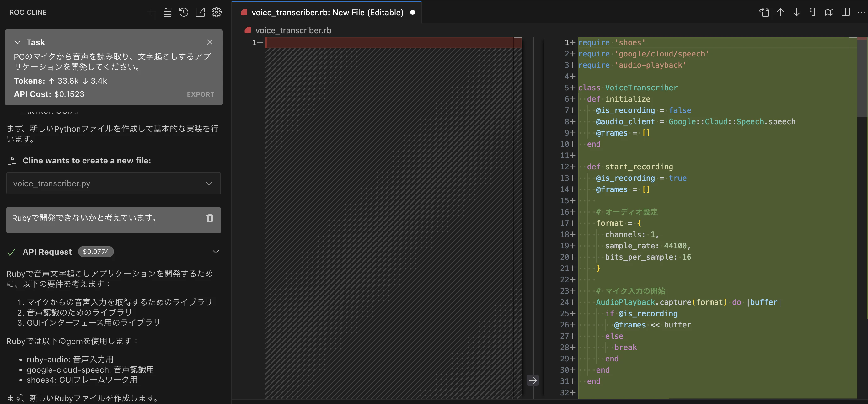This screenshot has width=868, height=404.
Task: Click line 'sample_rate: 44100,'
Action: 648,246
